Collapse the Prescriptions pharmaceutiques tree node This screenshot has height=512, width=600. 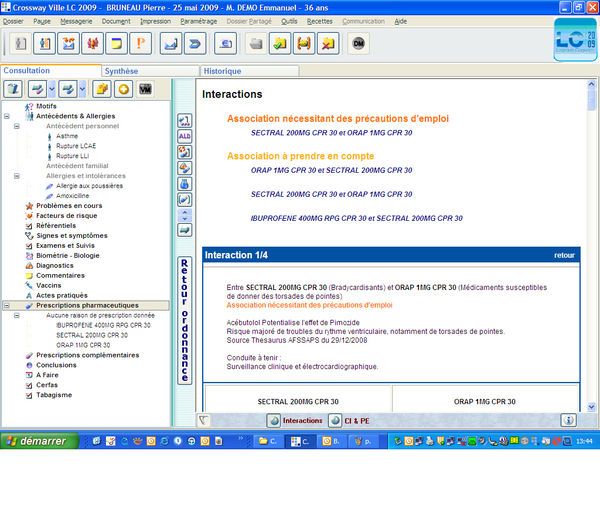pos(7,305)
